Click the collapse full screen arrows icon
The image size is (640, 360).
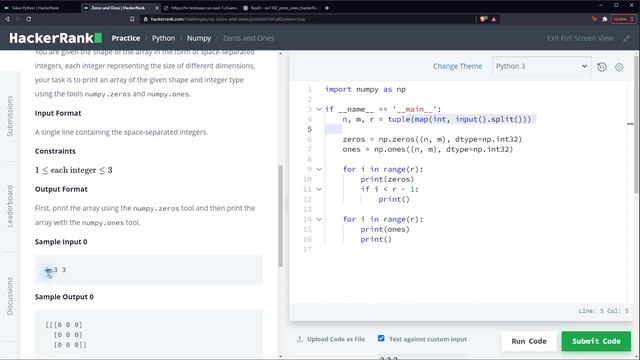click(x=626, y=38)
